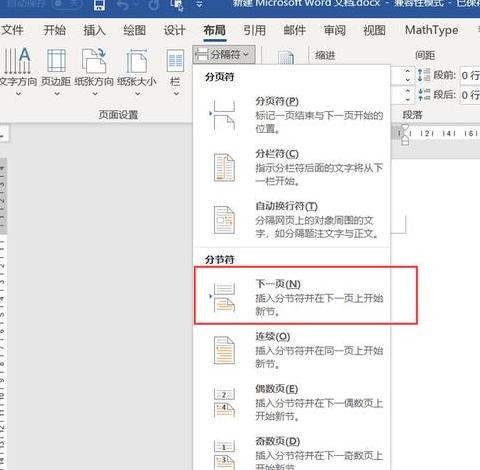This screenshot has height=470, width=480.
Task: Open the 文件 tab
Action: (12, 30)
